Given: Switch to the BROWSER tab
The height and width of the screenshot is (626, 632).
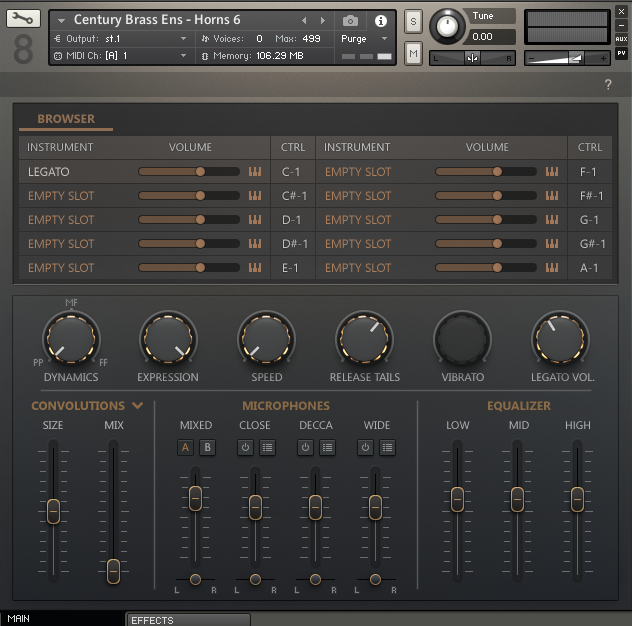Looking at the screenshot, I should 66,119.
